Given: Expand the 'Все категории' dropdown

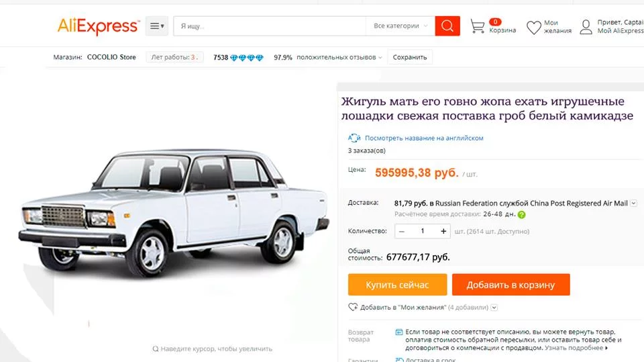Looking at the screenshot, I should (400, 26).
